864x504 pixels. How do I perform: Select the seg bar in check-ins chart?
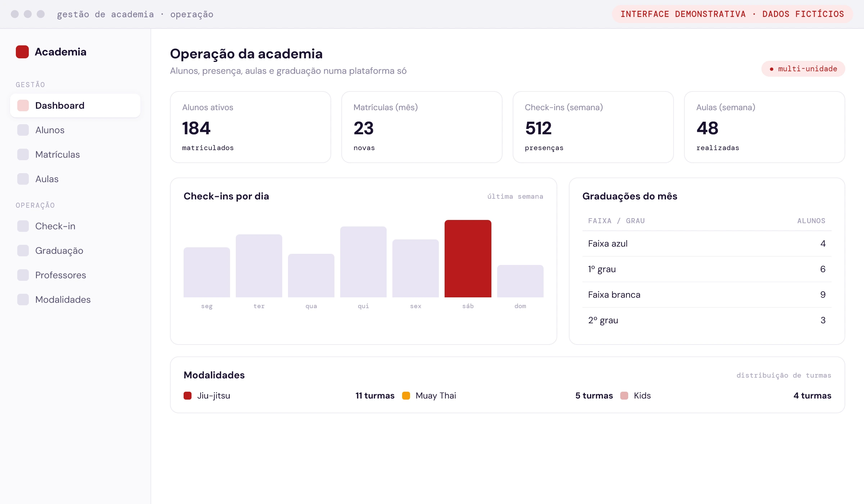pos(207,272)
